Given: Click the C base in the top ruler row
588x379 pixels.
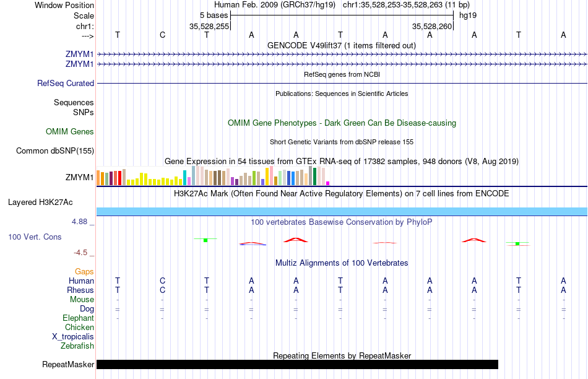Looking at the screenshot, I should [162, 35].
